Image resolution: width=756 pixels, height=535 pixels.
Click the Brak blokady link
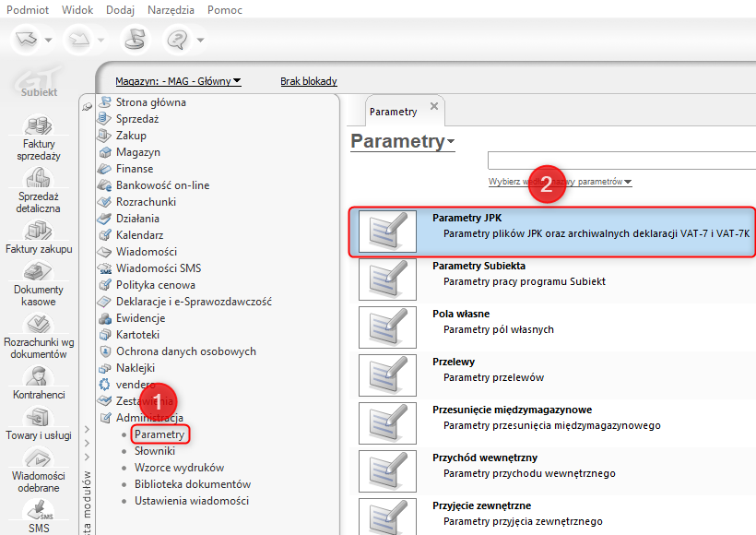click(309, 81)
